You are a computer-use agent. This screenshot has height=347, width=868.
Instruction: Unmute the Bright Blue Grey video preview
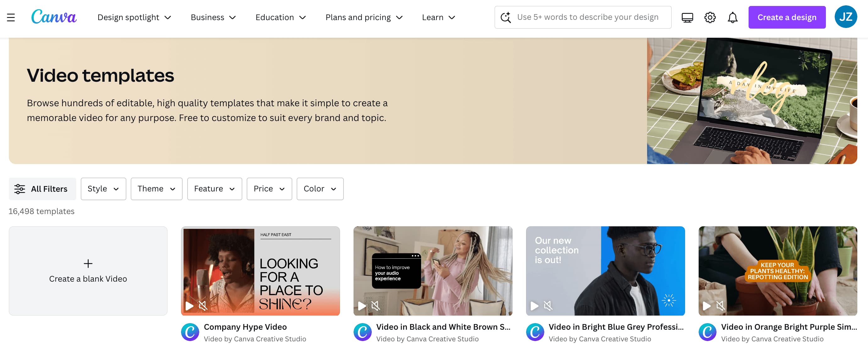click(x=547, y=306)
